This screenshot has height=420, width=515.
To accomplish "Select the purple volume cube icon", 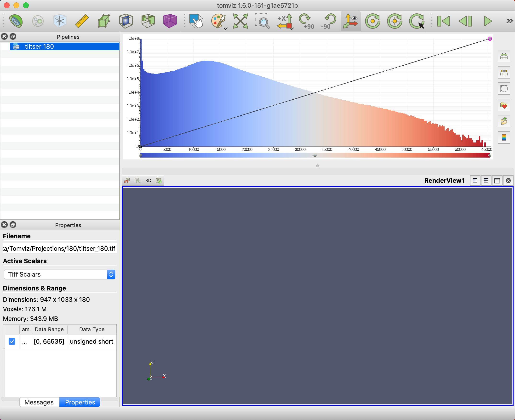I will click(x=170, y=21).
